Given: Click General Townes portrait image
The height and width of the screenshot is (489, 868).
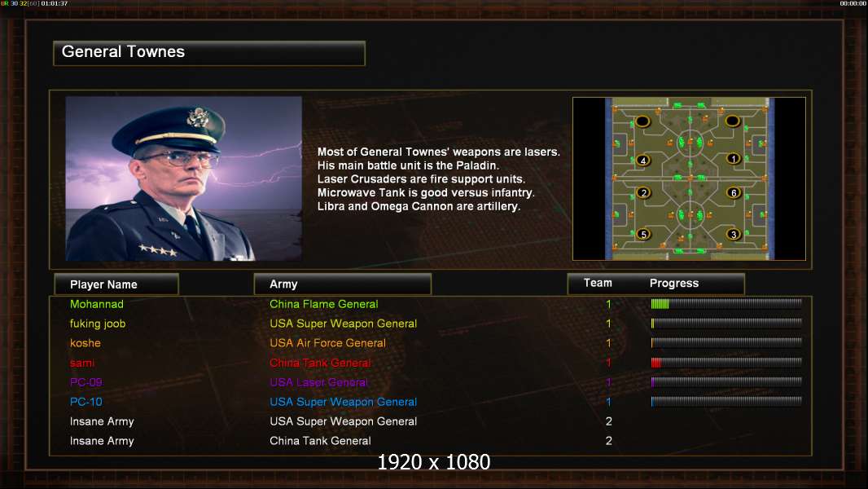Looking at the screenshot, I should (x=184, y=178).
